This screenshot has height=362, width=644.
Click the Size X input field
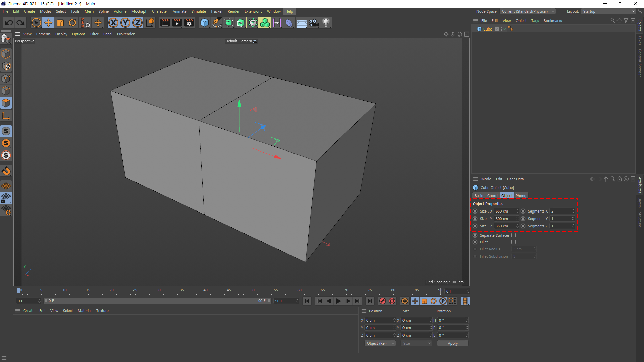(505, 211)
